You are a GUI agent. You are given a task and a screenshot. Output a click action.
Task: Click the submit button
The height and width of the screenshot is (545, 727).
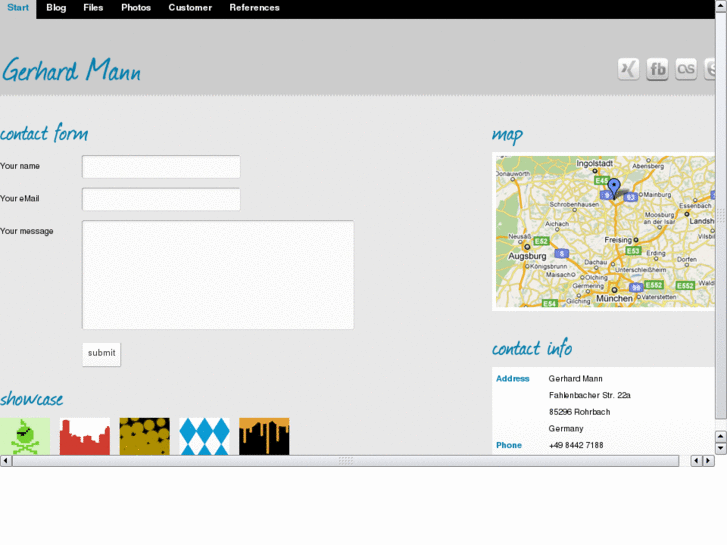[102, 354]
